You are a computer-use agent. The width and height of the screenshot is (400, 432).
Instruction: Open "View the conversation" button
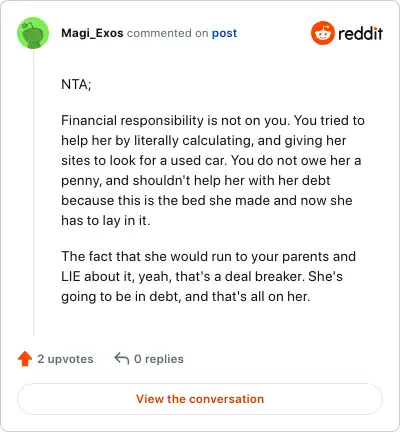click(200, 399)
